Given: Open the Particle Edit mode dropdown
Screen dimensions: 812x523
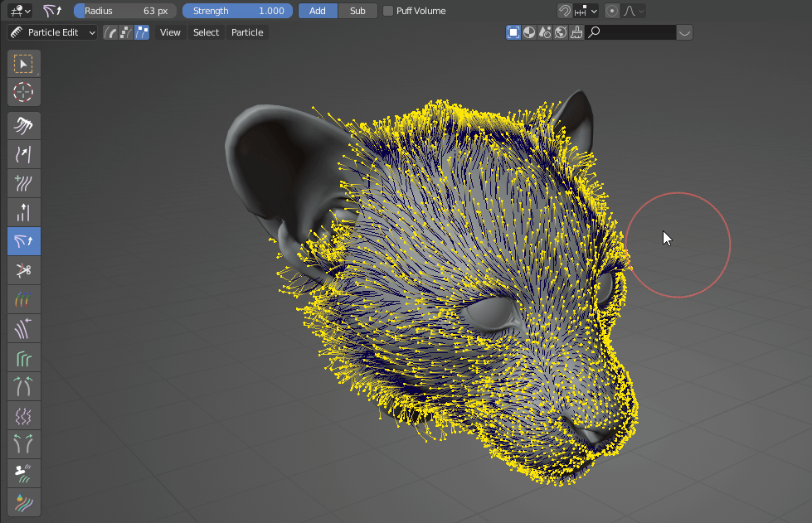Looking at the screenshot, I should [x=52, y=32].
